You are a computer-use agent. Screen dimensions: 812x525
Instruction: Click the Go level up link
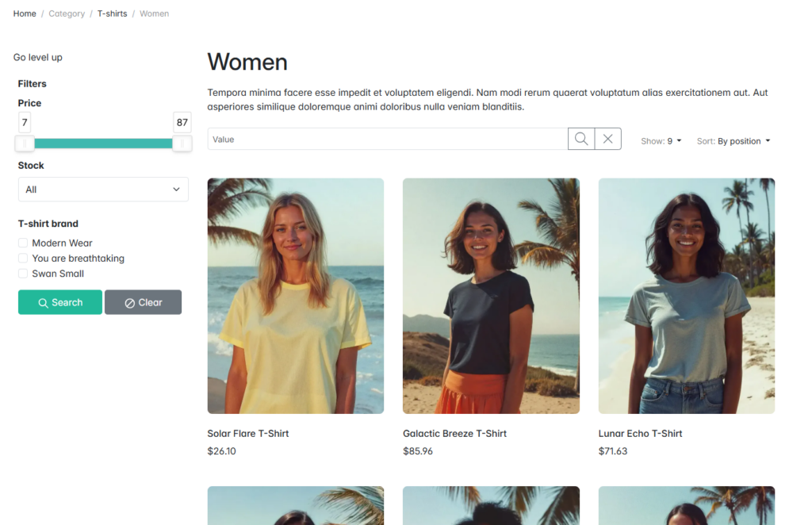pyautogui.click(x=38, y=57)
